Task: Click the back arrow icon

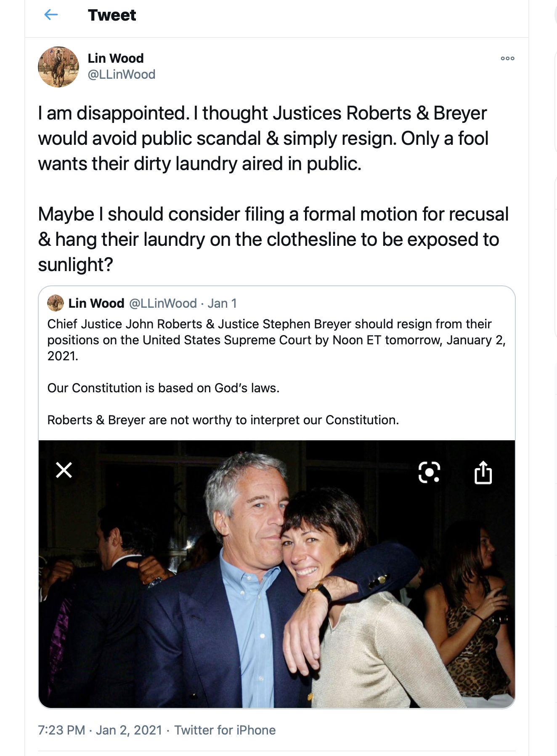Action: pyautogui.click(x=51, y=15)
